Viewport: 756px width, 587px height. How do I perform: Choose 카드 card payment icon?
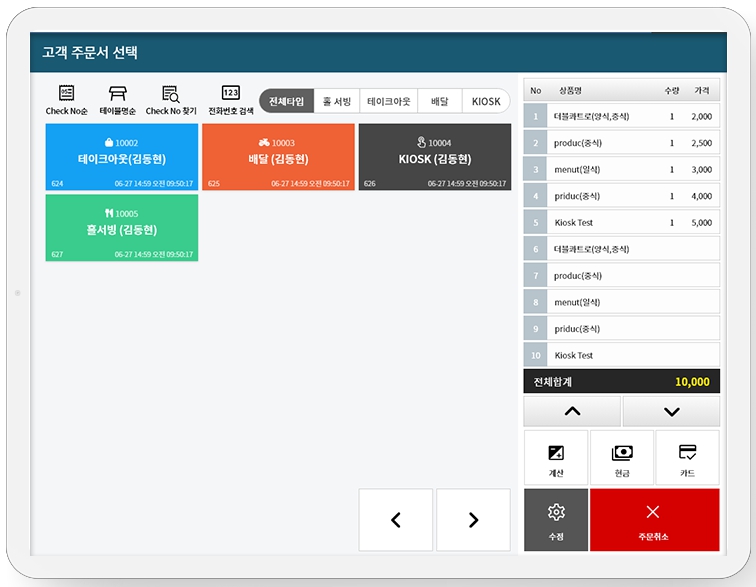pyautogui.click(x=687, y=458)
